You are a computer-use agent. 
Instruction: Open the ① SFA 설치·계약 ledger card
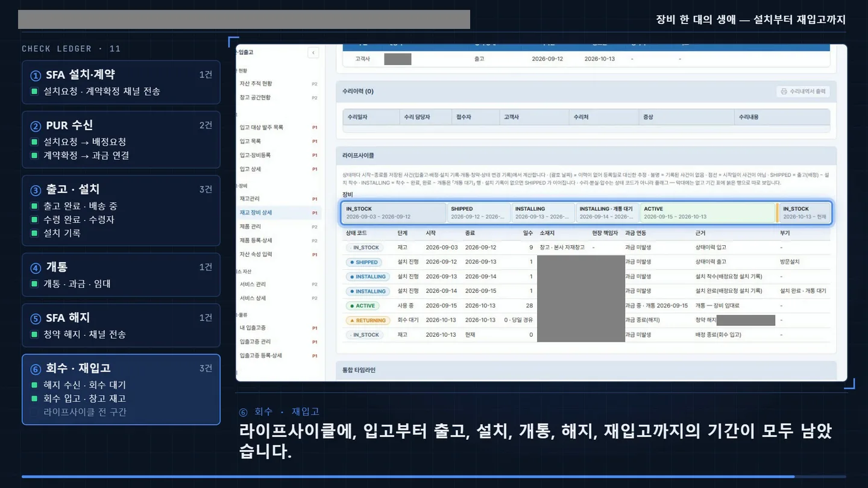click(x=121, y=82)
